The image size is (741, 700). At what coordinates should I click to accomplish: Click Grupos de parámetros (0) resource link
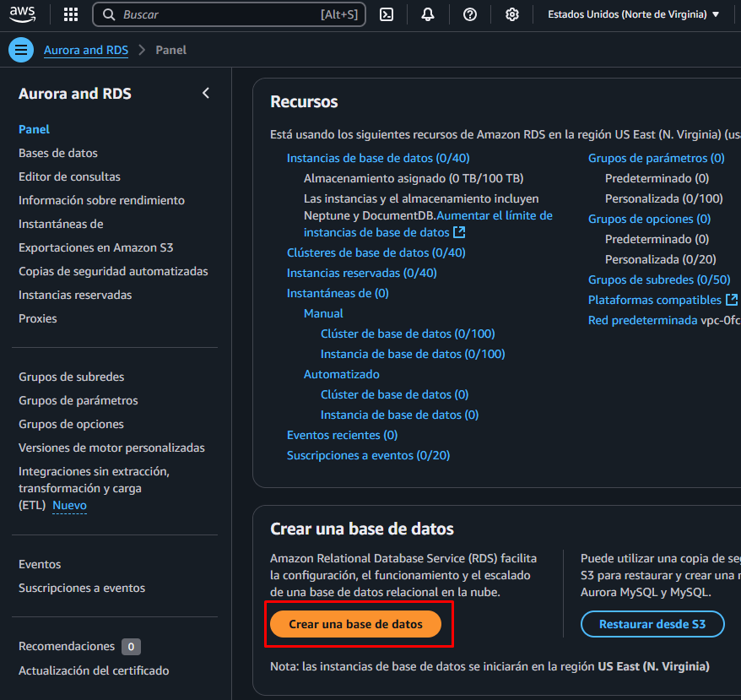point(656,158)
